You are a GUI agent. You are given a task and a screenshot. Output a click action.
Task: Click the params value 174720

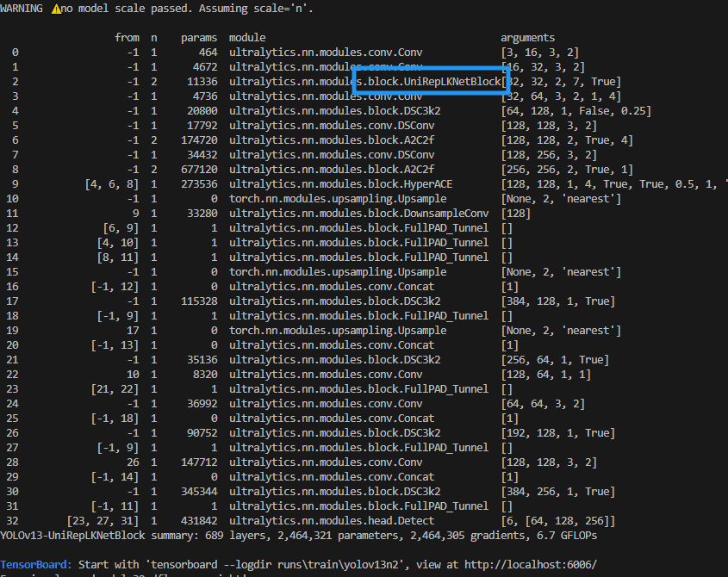(x=199, y=140)
